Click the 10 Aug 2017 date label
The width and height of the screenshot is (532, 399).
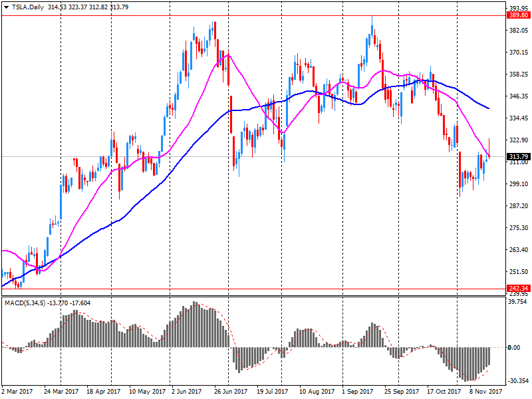coord(317,392)
